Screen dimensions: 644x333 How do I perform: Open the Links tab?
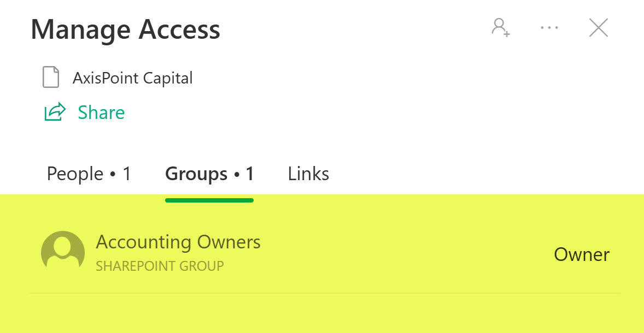[308, 174]
